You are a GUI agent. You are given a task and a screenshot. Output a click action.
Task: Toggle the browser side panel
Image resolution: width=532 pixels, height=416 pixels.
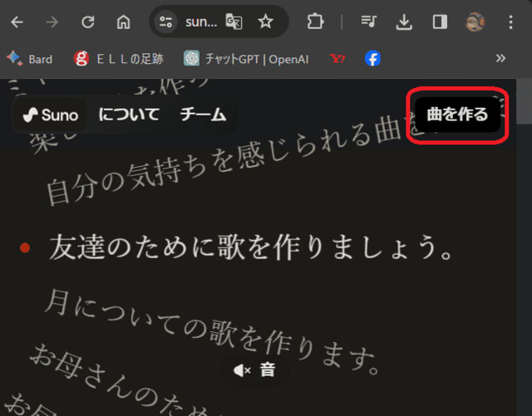pyautogui.click(x=440, y=22)
